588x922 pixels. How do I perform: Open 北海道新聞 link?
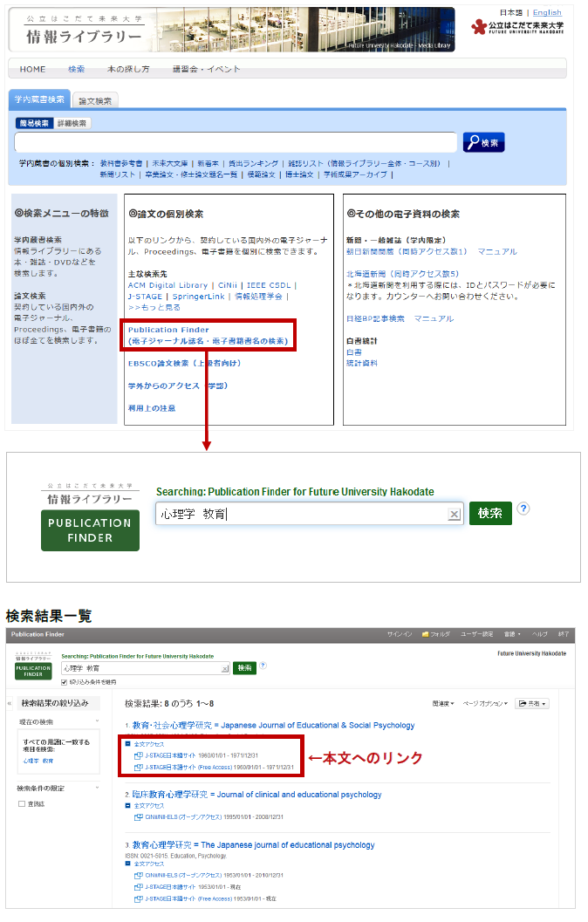coord(403,274)
